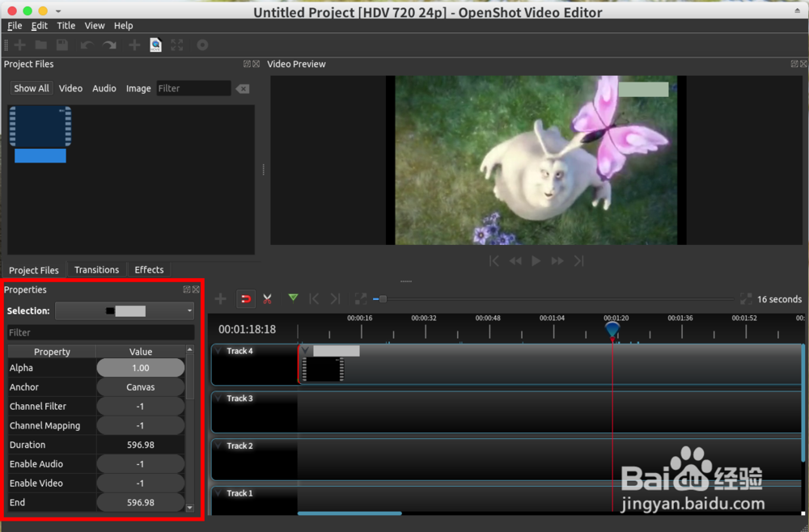Click the Show All filter button

[32, 88]
